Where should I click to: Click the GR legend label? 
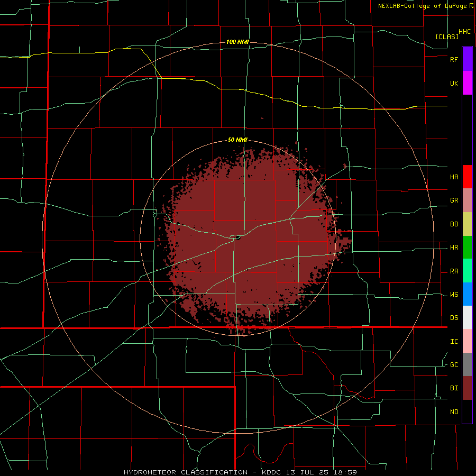(x=454, y=200)
